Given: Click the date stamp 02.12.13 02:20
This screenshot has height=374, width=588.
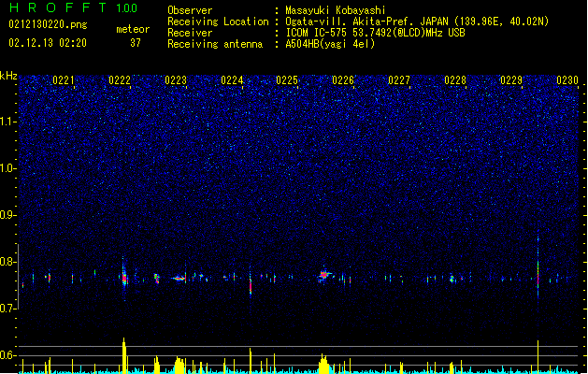Looking at the screenshot, I should point(48,43).
